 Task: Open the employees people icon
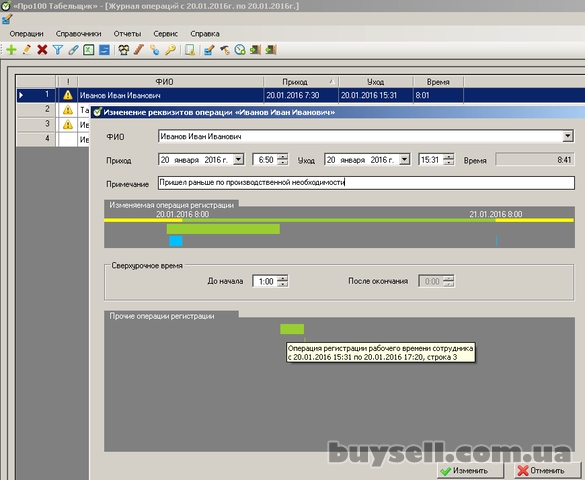point(123,50)
